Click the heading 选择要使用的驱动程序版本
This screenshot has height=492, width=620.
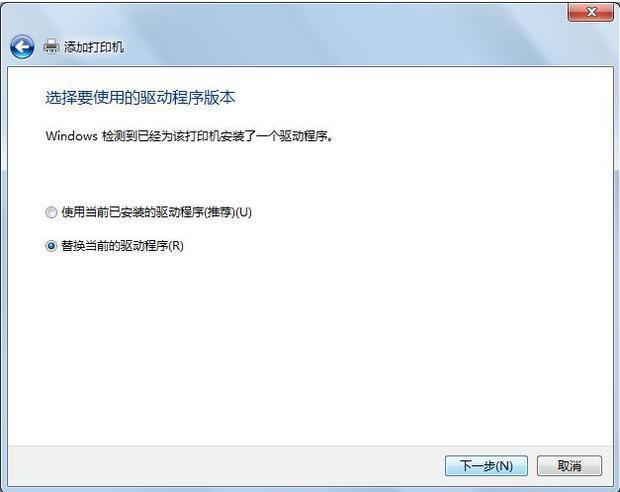(140, 98)
